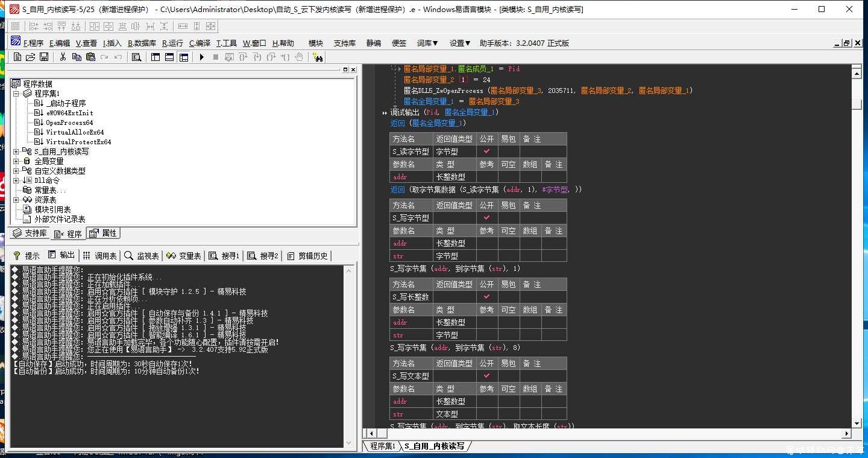Image resolution: width=868 pixels, height=458 pixels.
Task: Click the Save floppy disk icon
Action: 44,57
